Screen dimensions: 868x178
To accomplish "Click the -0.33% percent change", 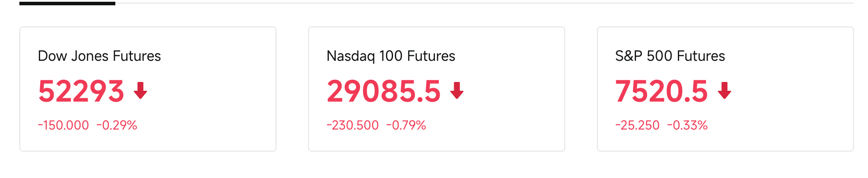I will [688, 125].
